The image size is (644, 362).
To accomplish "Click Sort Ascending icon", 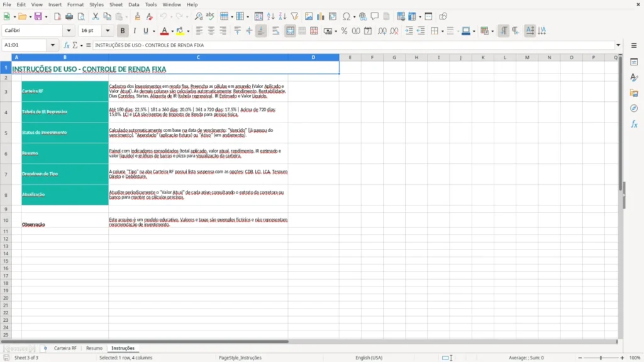I will click(270, 16).
